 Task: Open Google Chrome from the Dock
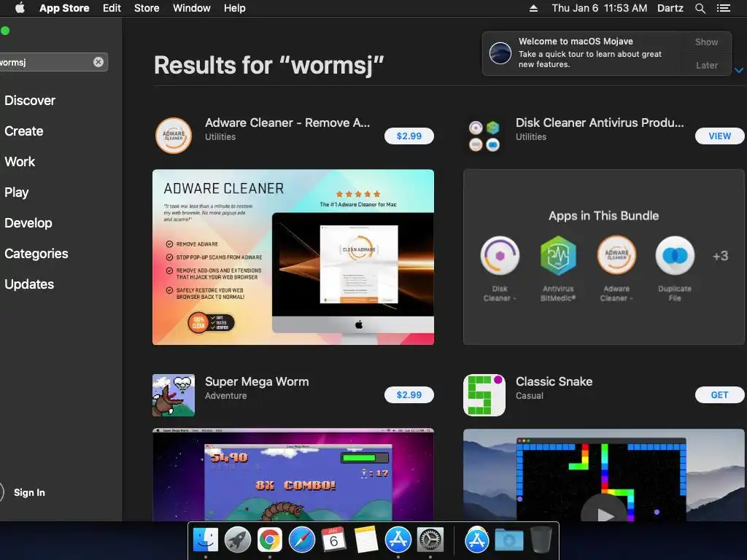tap(270, 540)
